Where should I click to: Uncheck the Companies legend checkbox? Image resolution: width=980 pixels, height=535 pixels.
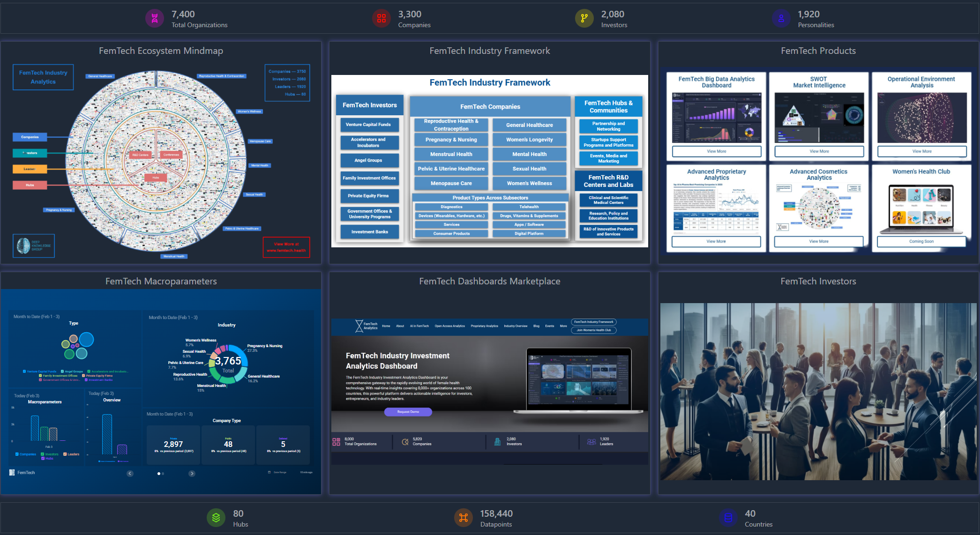pyautogui.click(x=17, y=454)
